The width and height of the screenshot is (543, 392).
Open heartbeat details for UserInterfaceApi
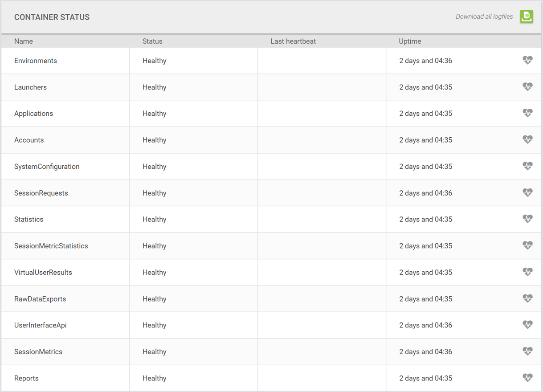[527, 325]
